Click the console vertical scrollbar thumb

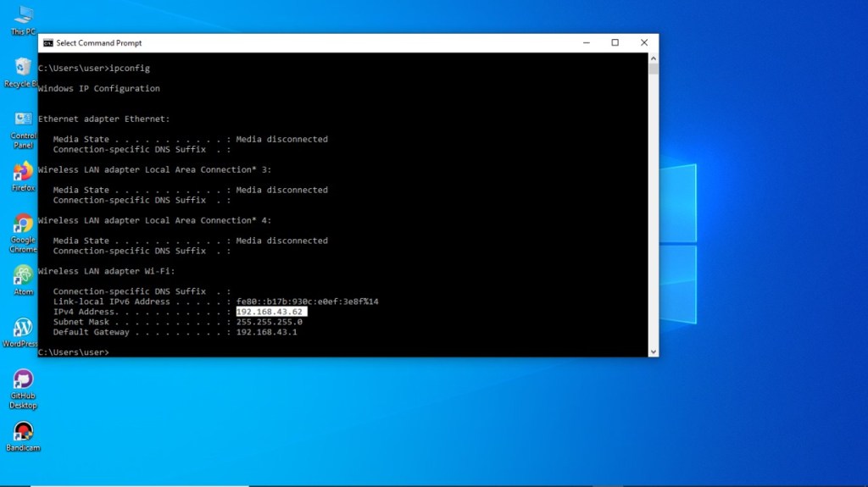click(x=653, y=69)
